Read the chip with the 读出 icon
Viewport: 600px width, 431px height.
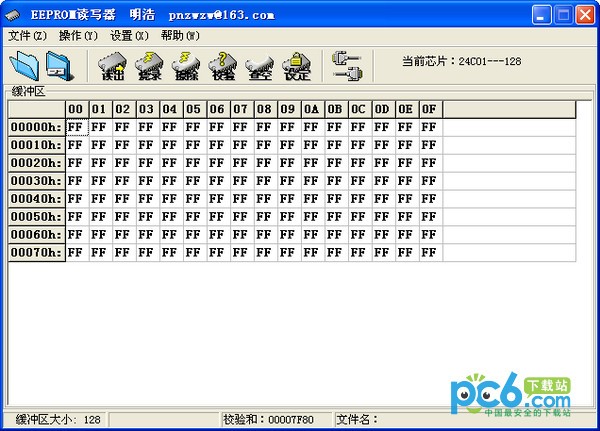click(x=112, y=66)
